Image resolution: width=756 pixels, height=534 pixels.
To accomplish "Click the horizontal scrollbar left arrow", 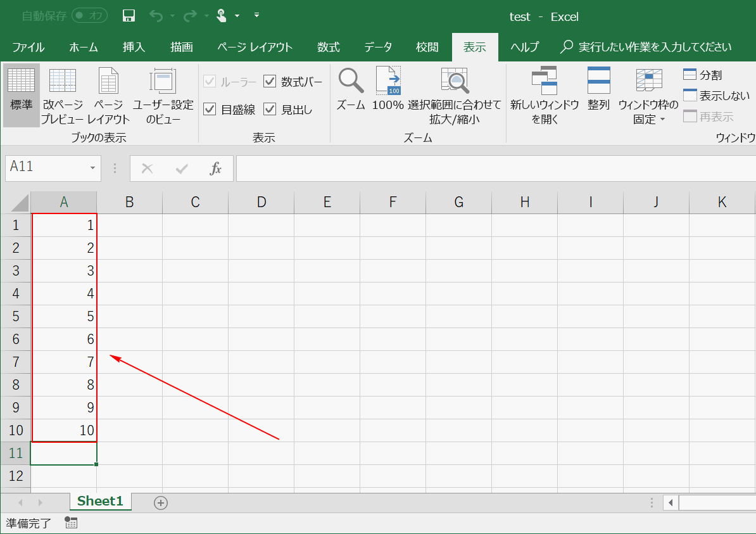I will 670,503.
